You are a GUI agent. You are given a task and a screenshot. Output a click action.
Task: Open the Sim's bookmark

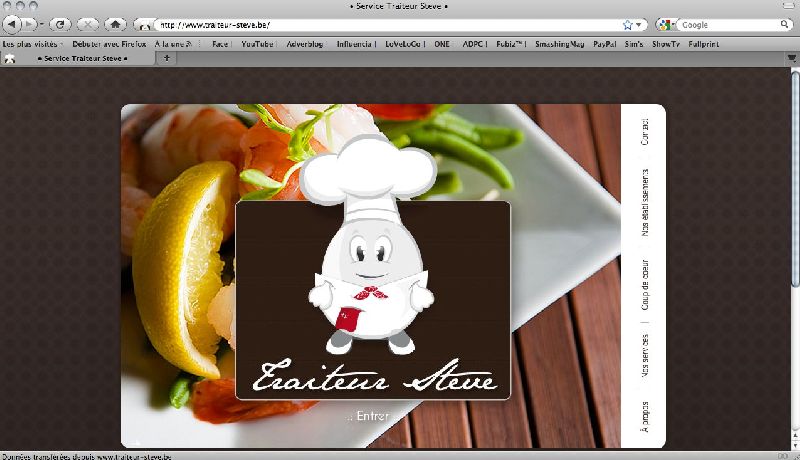pyautogui.click(x=634, y=44)
